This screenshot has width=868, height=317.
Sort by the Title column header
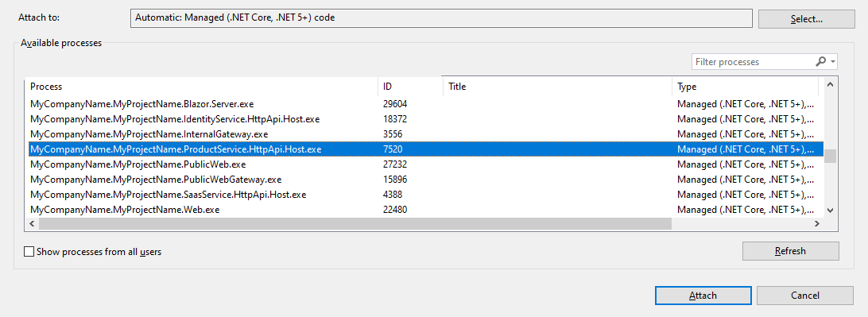tap(557, 87)
